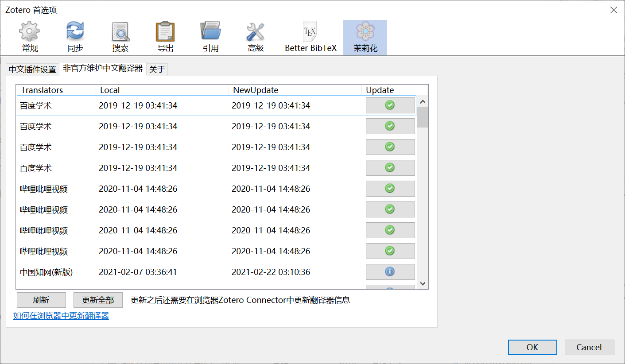The image size is (625, 364).
Task: Click the translator list scrollbar thumb
Action: point(423,117)
